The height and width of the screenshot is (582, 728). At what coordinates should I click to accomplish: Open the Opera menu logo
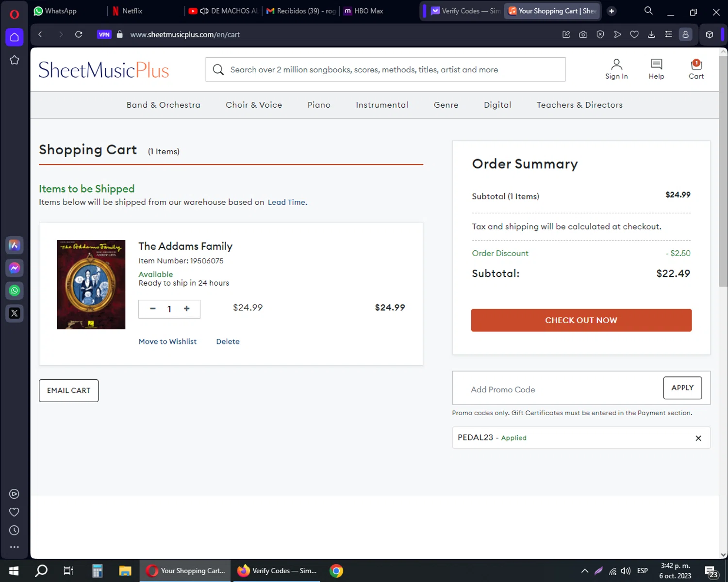click(x=14, y=14)
